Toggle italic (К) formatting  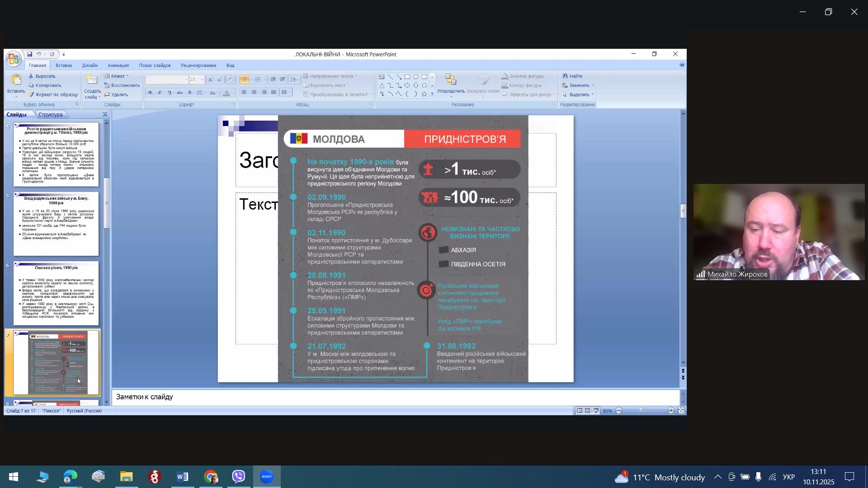click(160, 93)
